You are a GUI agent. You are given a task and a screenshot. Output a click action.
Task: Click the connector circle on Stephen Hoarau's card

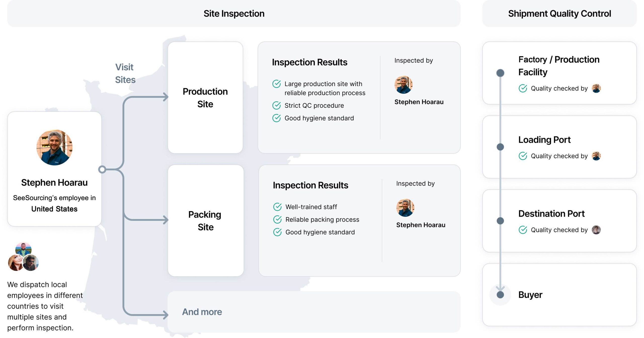tap(102, 169)
